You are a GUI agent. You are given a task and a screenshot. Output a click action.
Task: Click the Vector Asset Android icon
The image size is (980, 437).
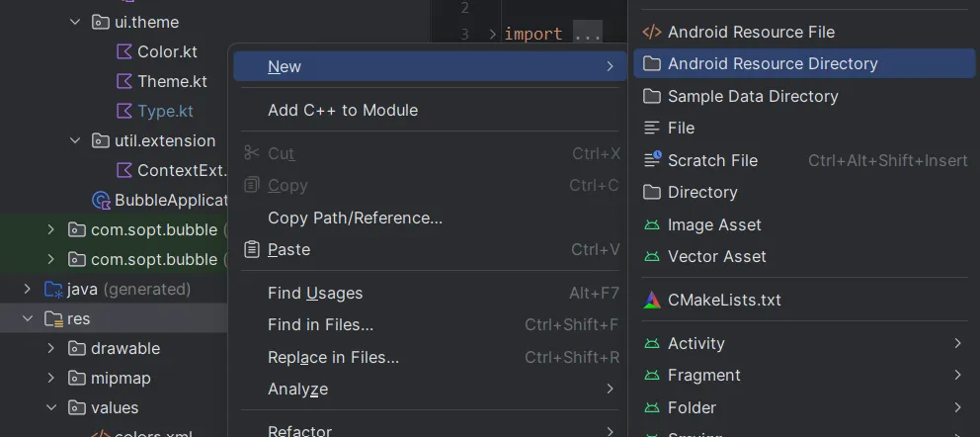click(652, 256)
